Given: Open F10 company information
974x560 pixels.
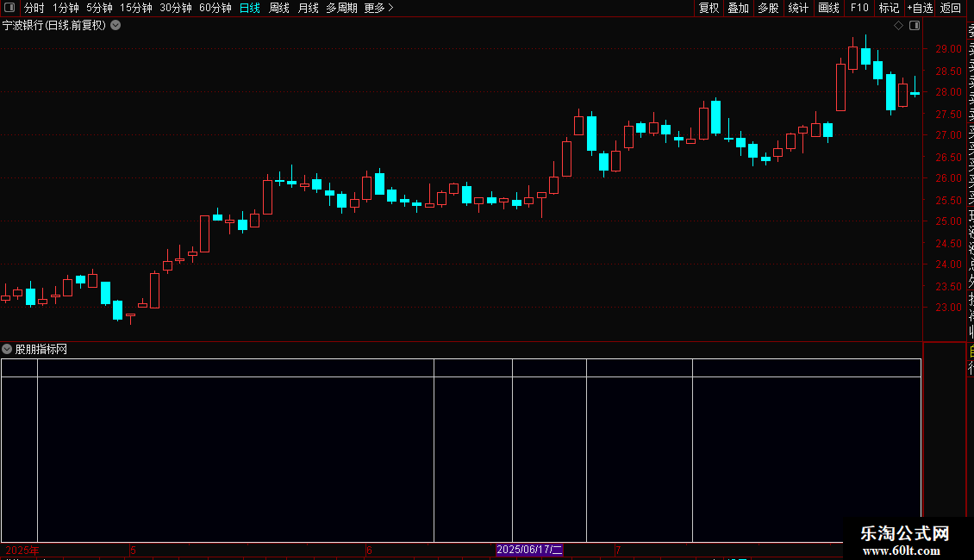Looking at the screenshot, I should pyautogui.click(x=859, y=8).
